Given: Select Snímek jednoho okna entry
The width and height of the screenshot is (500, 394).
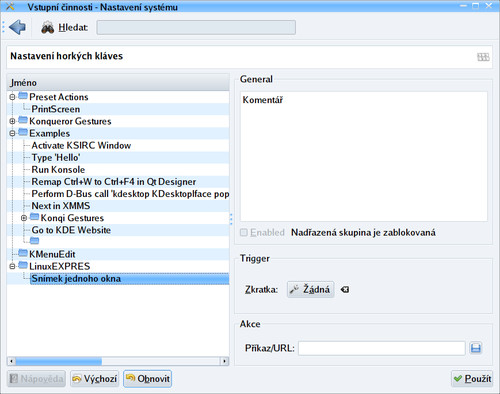Looking at the screenshot, I should click(x=129, y=279).
